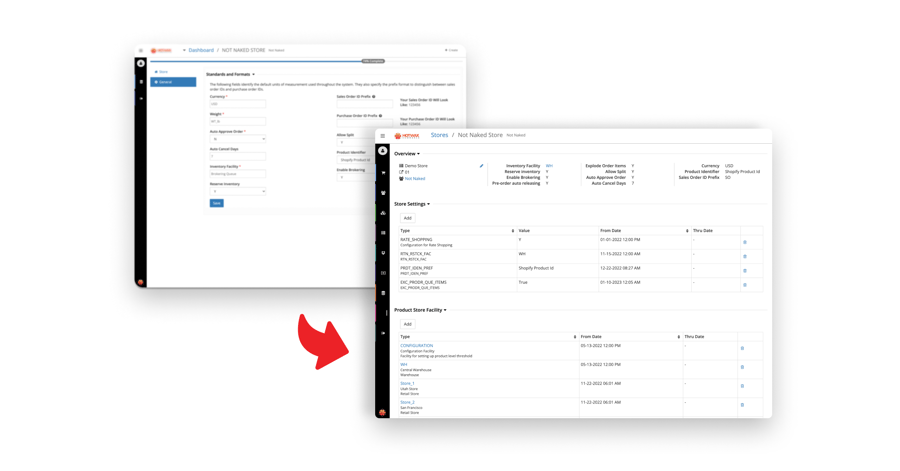Remove Store_2 facility using trash icon
The image size is (900, 471).
click(742, 405)
